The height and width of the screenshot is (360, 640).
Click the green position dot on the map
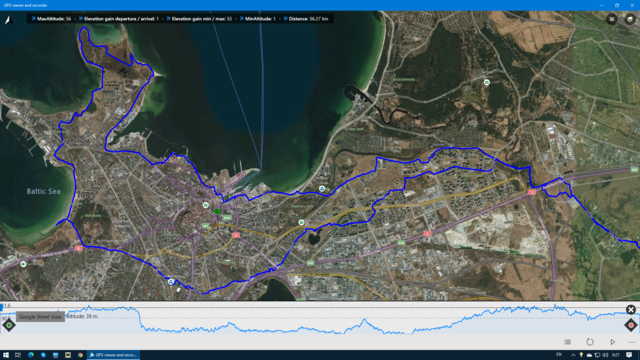click(x=217, y=211)
